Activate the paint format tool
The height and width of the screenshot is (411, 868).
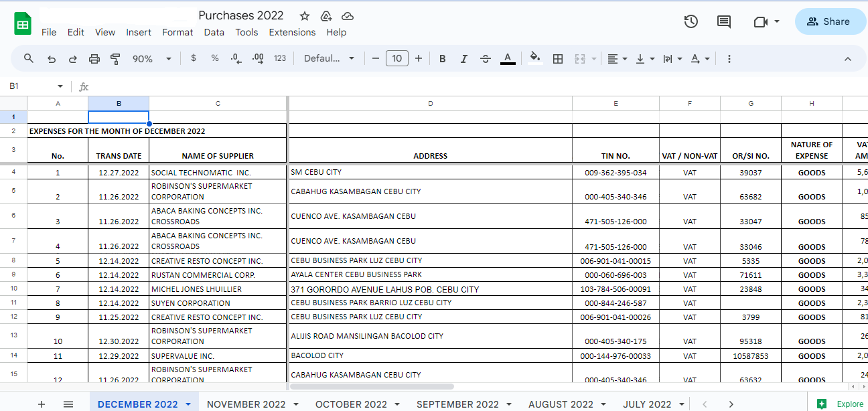click(115, 59)
